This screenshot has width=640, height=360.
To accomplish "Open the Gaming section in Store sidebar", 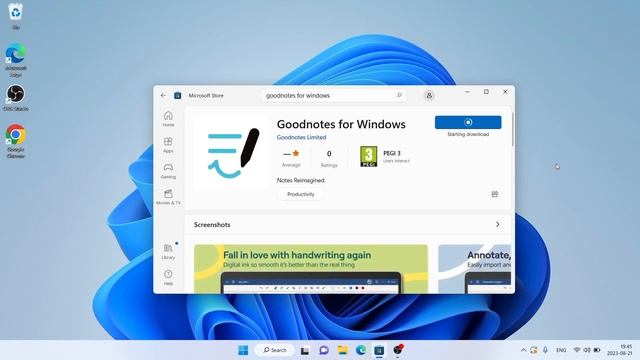I will (168, 171).
